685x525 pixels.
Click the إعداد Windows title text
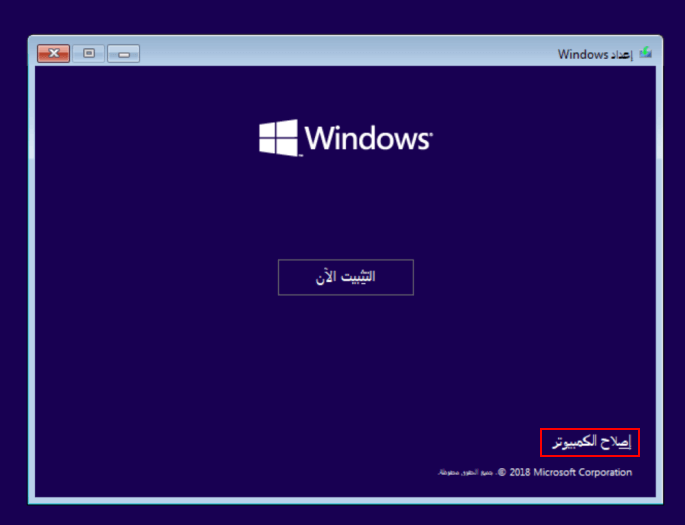click(x=595, y=54)
